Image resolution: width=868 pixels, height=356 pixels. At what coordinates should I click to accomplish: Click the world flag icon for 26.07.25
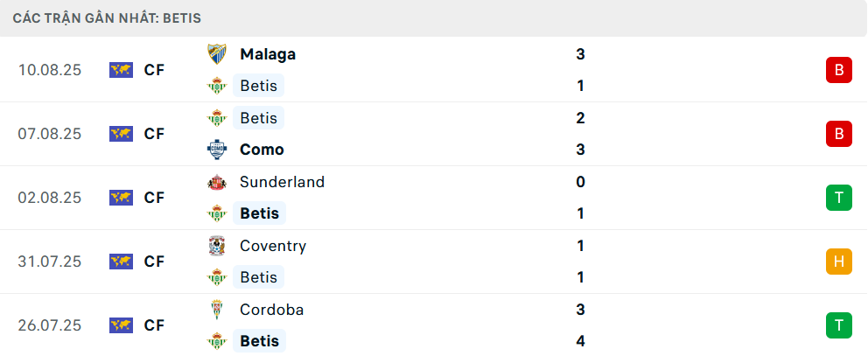[121, 325]
